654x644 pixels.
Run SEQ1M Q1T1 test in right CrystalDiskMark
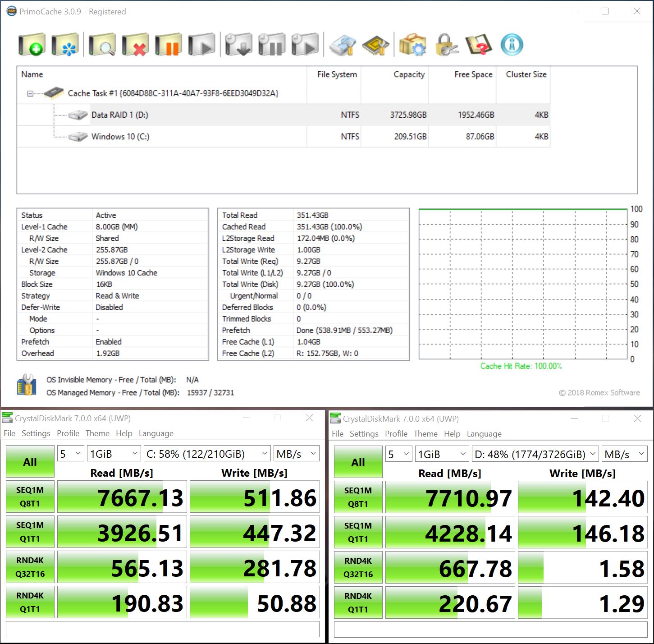pos(358,532)
